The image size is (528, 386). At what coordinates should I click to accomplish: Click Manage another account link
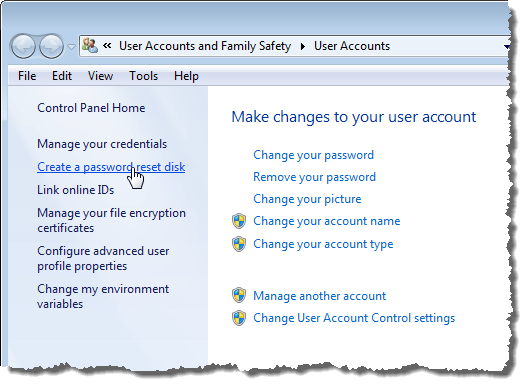320,296
